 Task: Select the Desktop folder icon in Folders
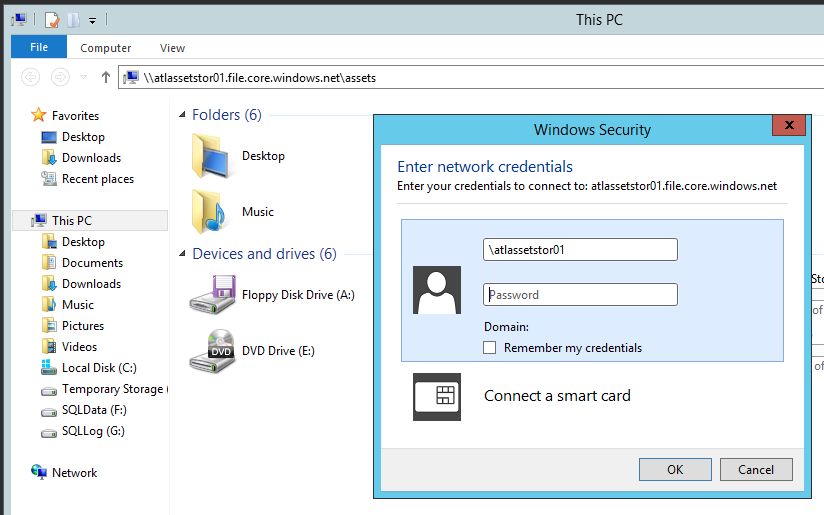pyautogui.click(x=210, y=156)
